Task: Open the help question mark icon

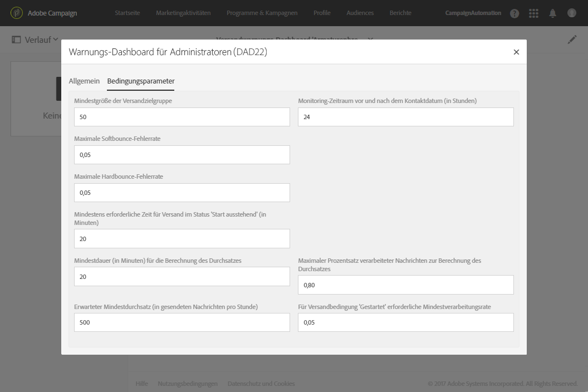Action: tap(514, 13)
